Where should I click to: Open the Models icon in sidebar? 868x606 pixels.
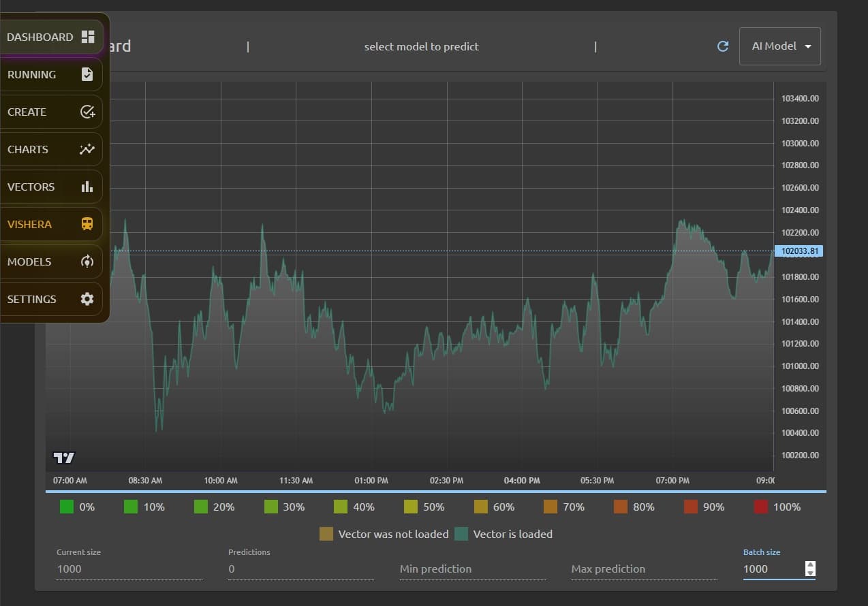87,261
